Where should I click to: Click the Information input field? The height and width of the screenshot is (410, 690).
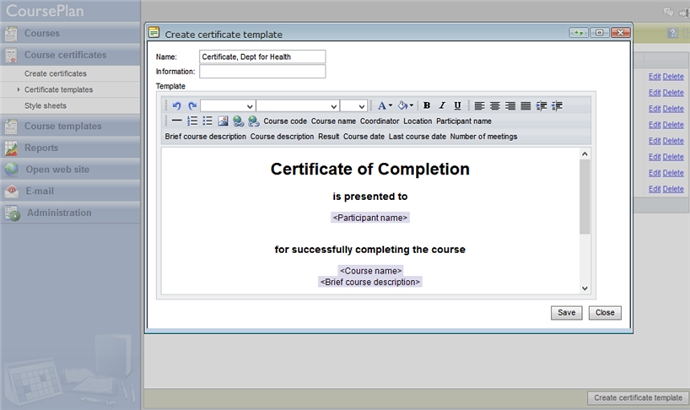point(262,71)
